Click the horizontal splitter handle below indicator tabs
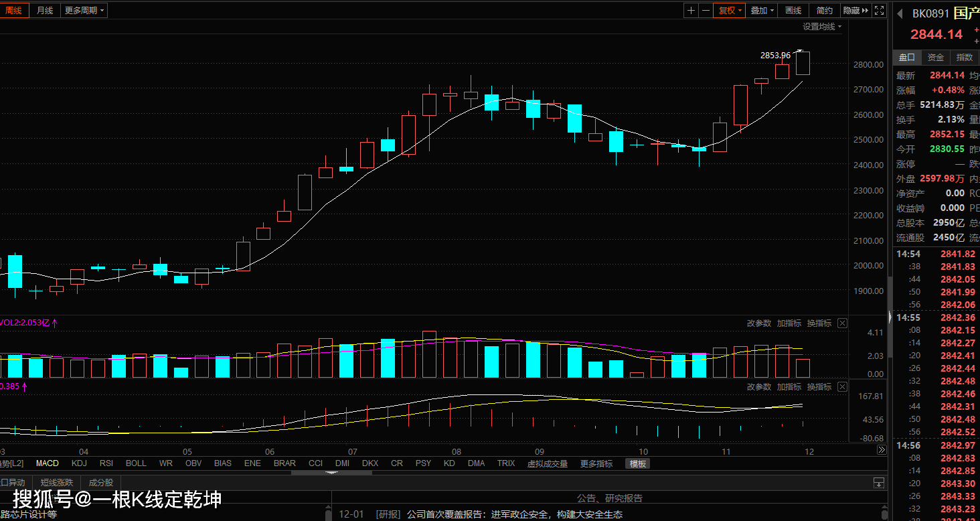Image resolution: width=980 pixels, height=521 pixels. click(331, 473)
